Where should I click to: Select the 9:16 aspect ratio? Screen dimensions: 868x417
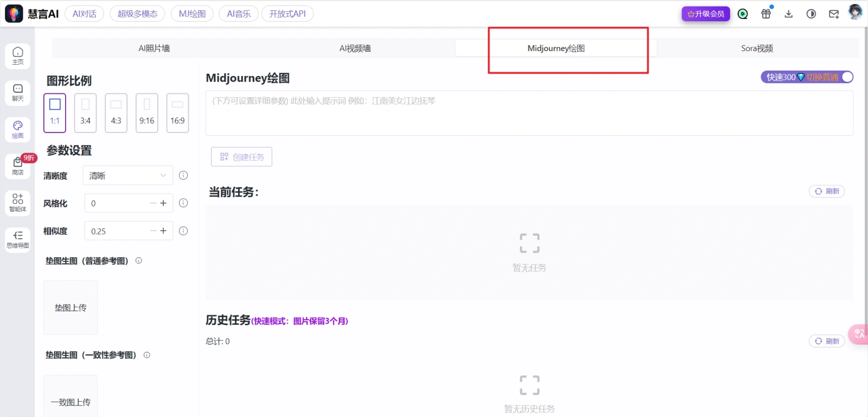146,113
